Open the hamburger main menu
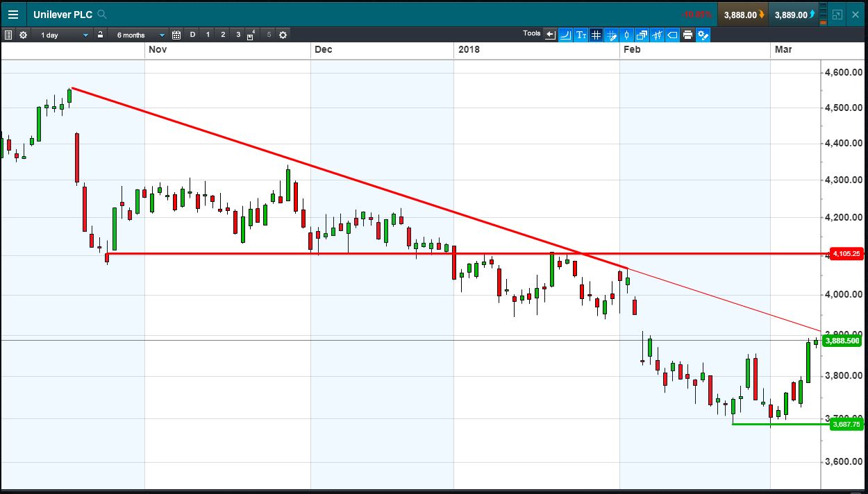868x494 pixels. coord(14,15)
